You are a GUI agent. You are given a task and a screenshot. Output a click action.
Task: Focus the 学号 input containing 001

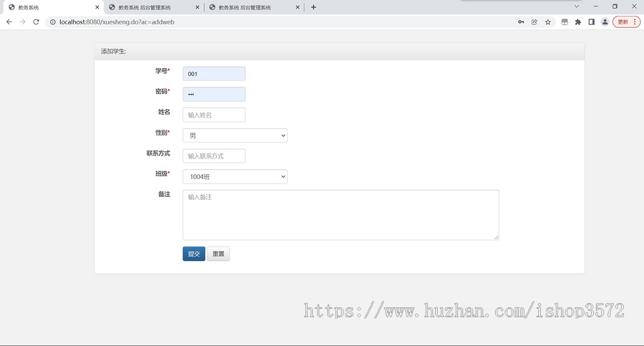[214, 74]
